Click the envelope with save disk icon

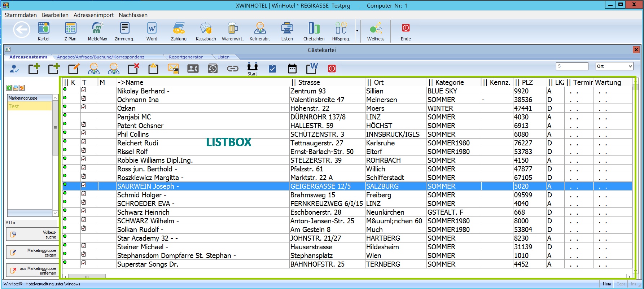[173, 69]
